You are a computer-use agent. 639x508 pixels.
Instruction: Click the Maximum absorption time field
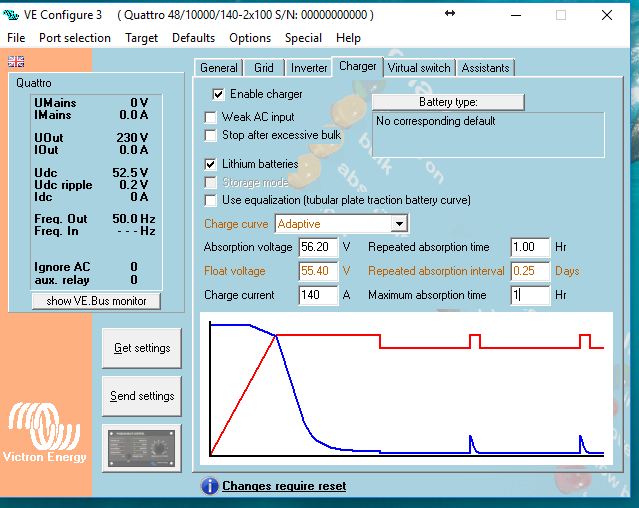(x=530, y=295)
